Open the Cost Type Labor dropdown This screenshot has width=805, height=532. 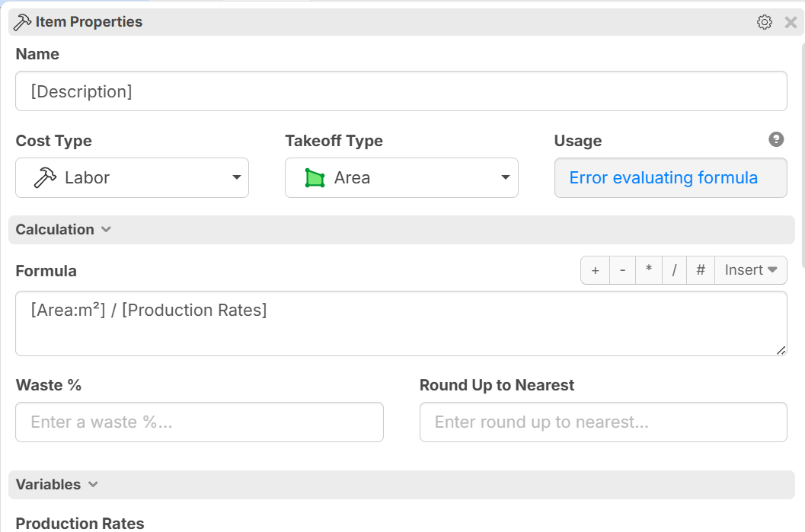coord(132,178)
